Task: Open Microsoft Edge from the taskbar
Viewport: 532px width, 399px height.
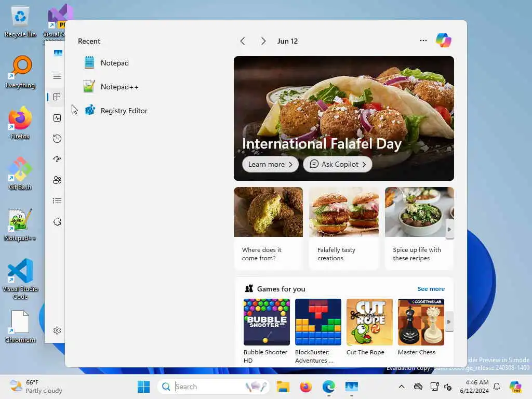Action: tap(328, 387)
